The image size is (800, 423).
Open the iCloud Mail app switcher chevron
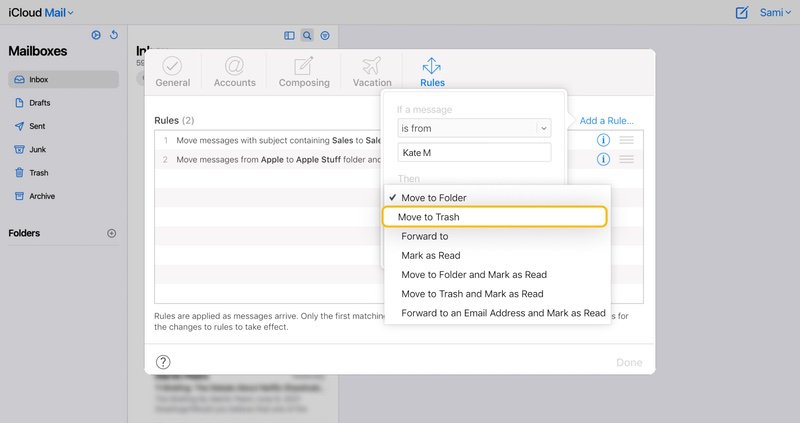[x=70, y=13]
